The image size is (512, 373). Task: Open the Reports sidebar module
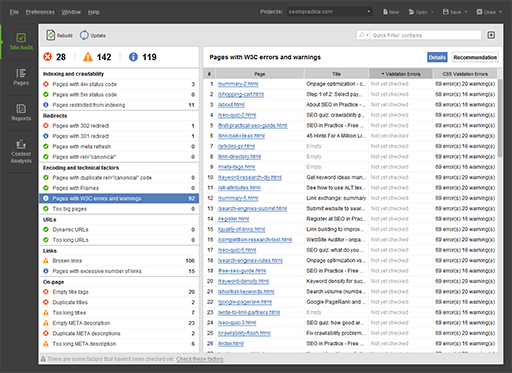[21, 112]
